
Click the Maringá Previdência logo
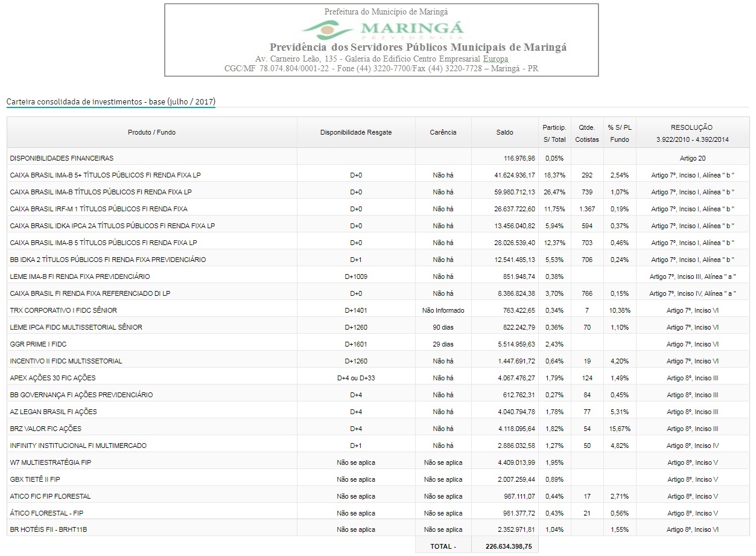[383, 29]
